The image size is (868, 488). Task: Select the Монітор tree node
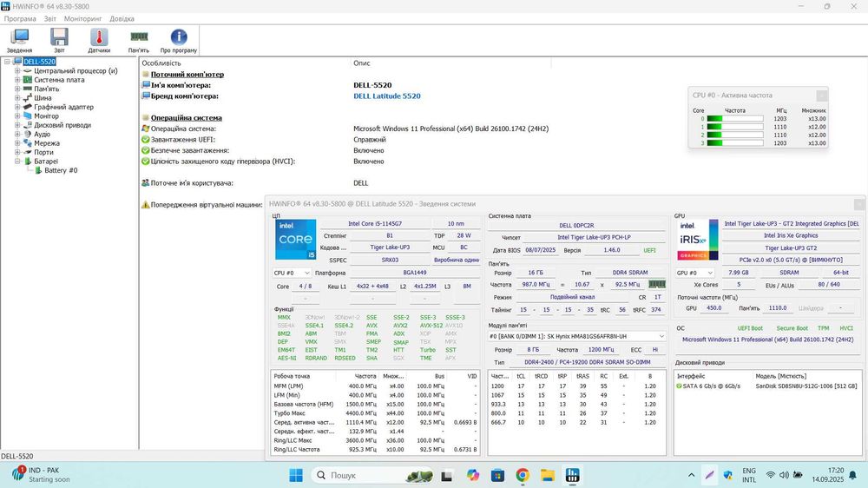point(47,116)
